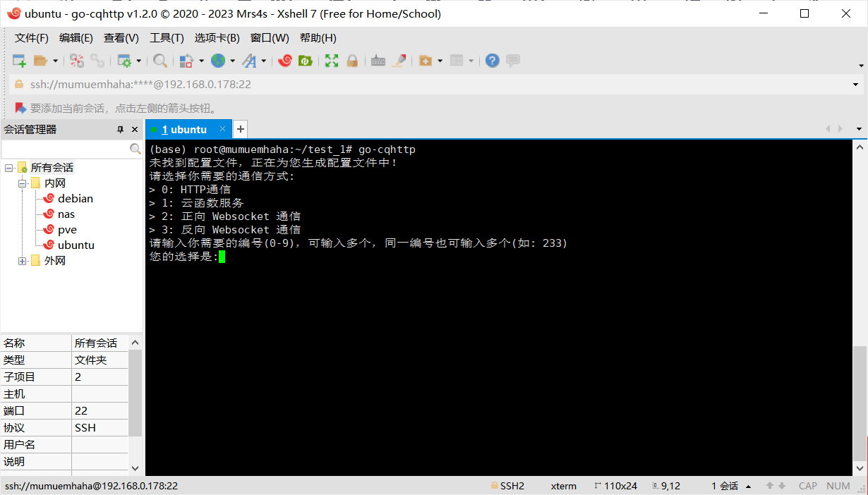The width and height of the screenshot is (868, 495).
Task: Click the highlighter pen toolbar icon
Action: 399,61
